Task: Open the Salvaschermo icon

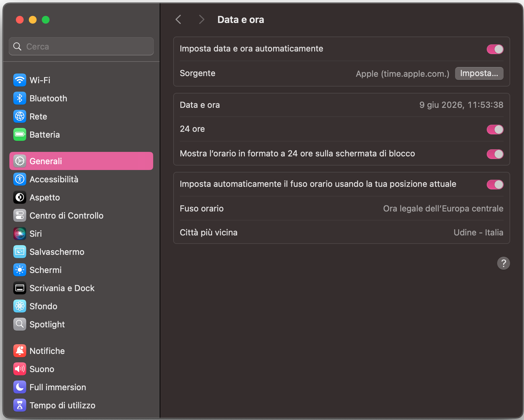Action: click(20, 252)
